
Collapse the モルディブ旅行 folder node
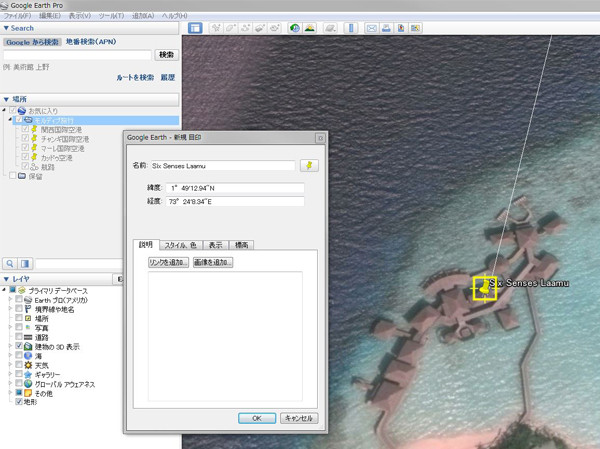[10, 119]
